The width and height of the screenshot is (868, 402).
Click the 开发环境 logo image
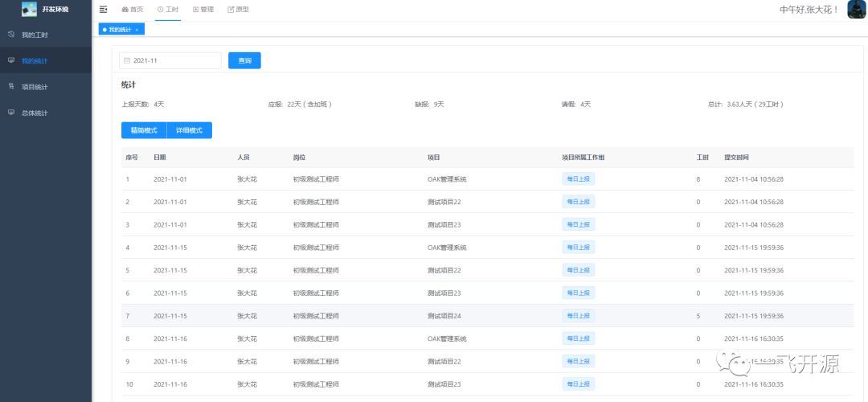29,9
